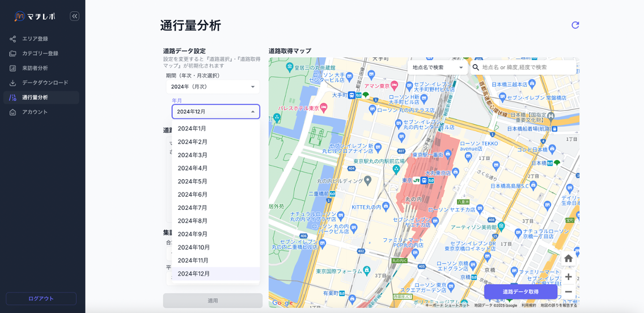Open エリア登録 menu item

tap(41, 39)
